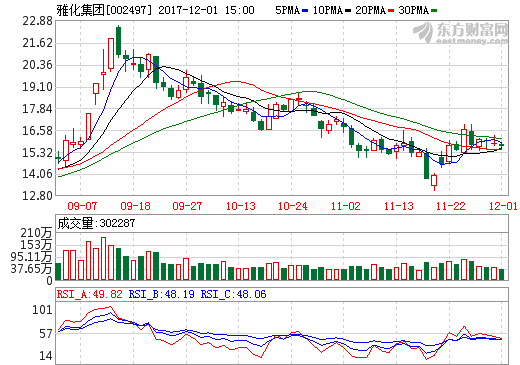Click the 12.80 price axis label
520x365 pixels.
pos(37,195)
